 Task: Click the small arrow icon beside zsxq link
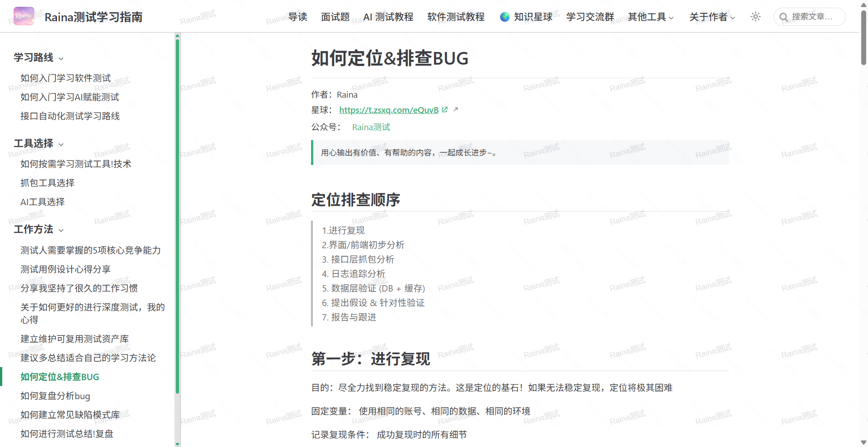coord(456,109)
